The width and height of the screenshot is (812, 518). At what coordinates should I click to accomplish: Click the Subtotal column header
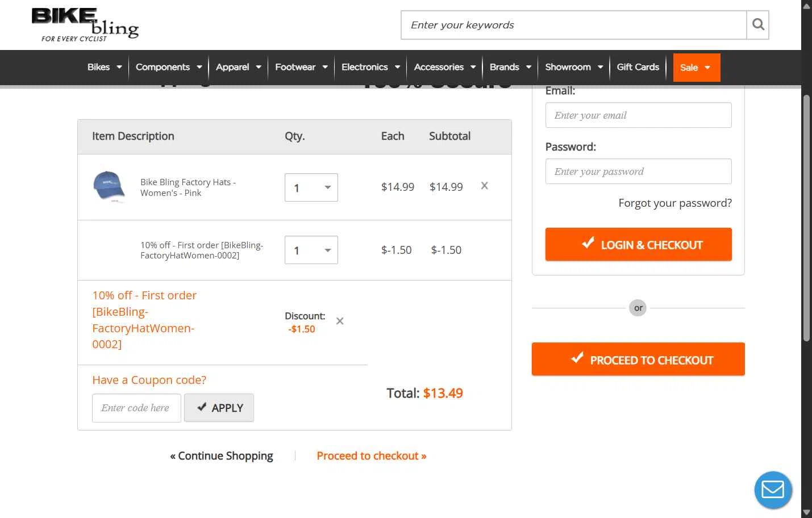click(x=449, y=136)
